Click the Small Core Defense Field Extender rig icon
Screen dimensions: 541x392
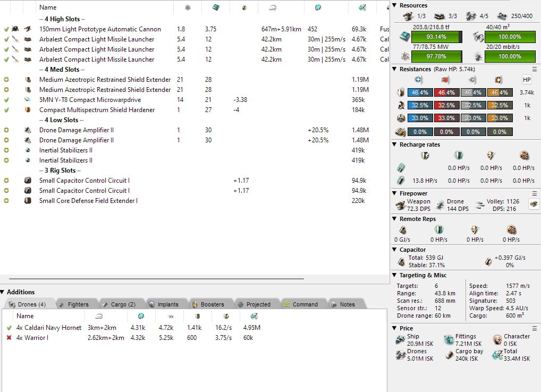click(28, 201)
